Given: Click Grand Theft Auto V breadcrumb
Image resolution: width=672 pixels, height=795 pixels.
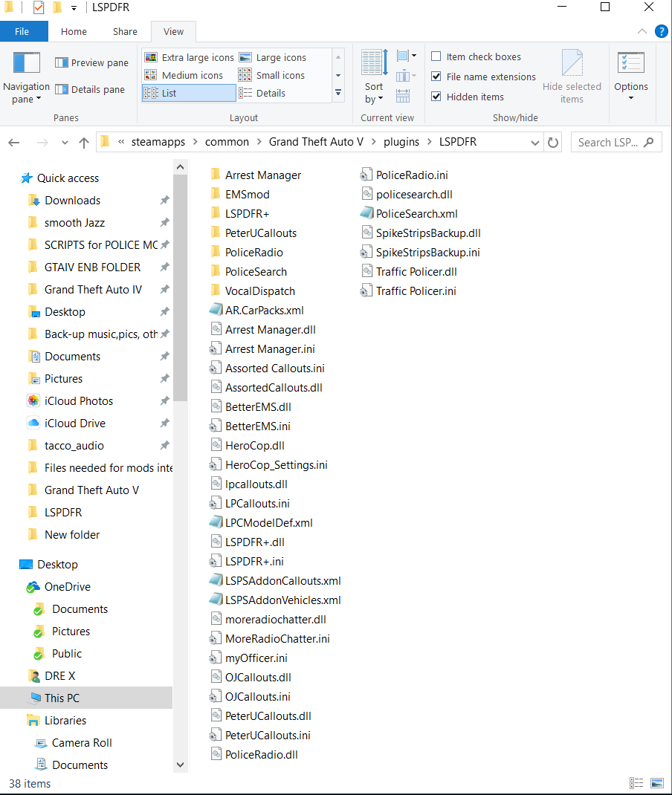Looking at the screenshot, I should pos(316,142).
